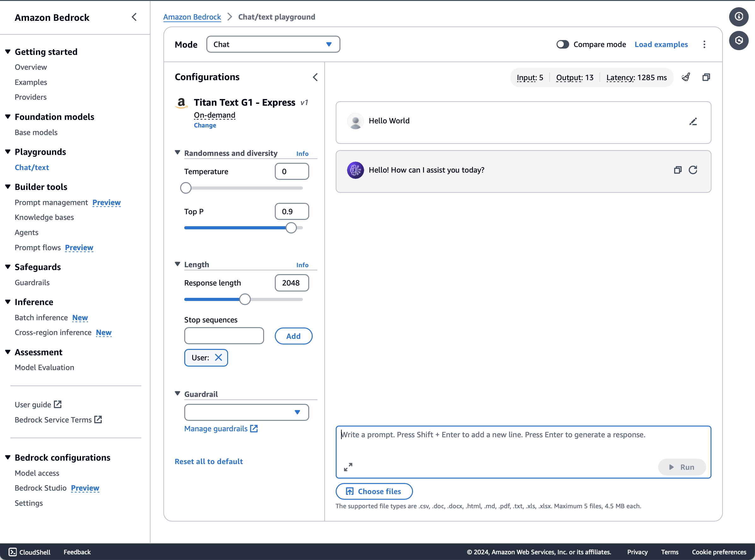Click Load examples link
This screenshot has height=560, width=755.
(x=661, y=44)
